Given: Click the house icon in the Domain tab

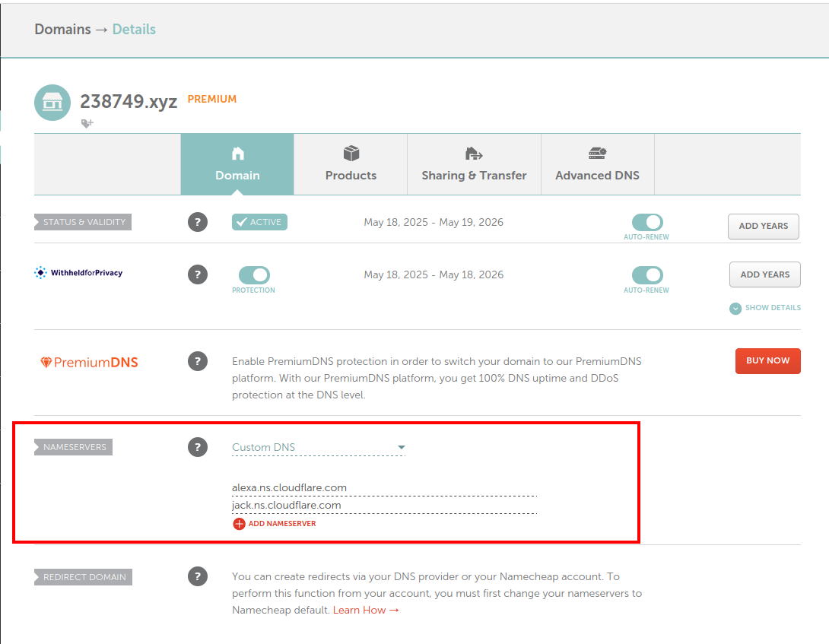Looking at the screenshot, I should 238,154.
